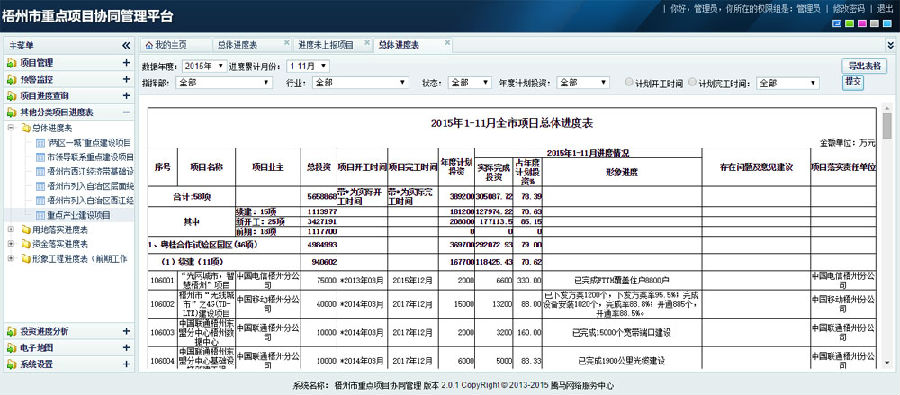Choose the gray theme swatch

pyautogui.click(x=874, y=24)
